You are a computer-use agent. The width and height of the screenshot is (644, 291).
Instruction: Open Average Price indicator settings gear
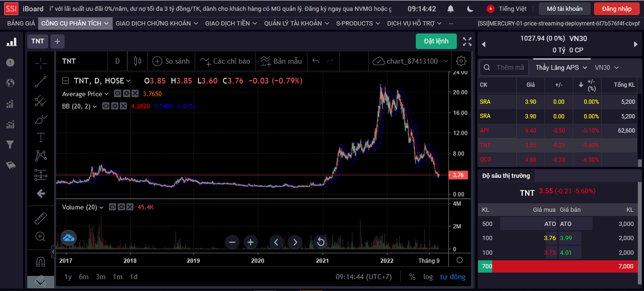[x=126, y=94]
